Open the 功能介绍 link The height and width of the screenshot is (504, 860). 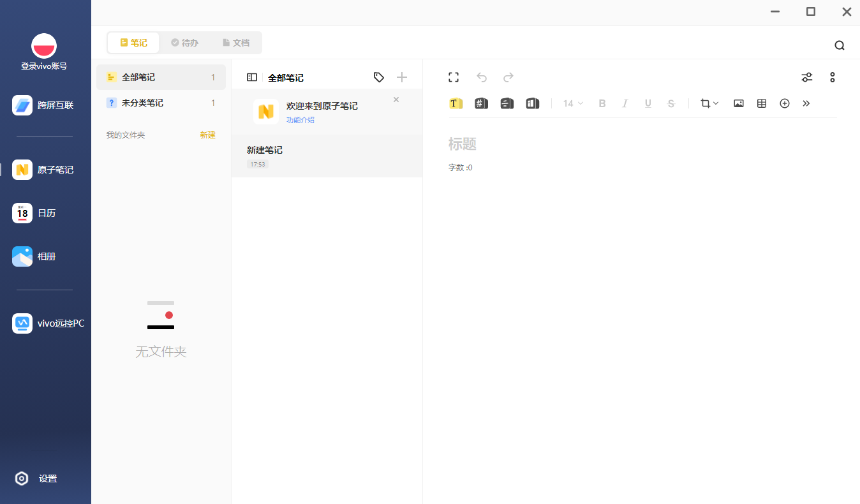(300, 120)
